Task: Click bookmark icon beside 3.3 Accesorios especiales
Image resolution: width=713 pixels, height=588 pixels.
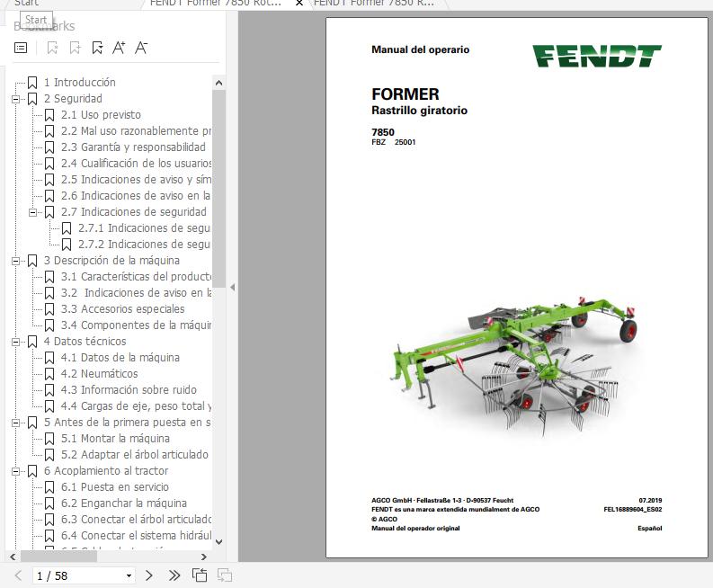Action: click(49, 309)
